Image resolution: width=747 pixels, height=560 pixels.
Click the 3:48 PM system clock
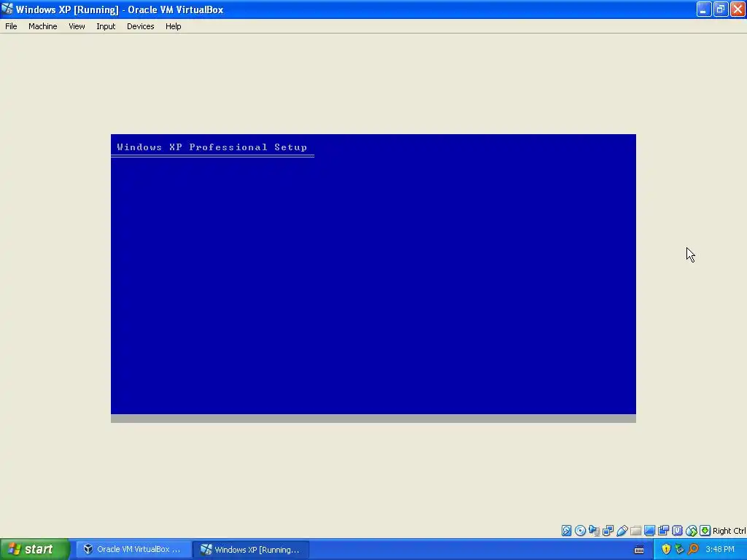click(720, 549)
